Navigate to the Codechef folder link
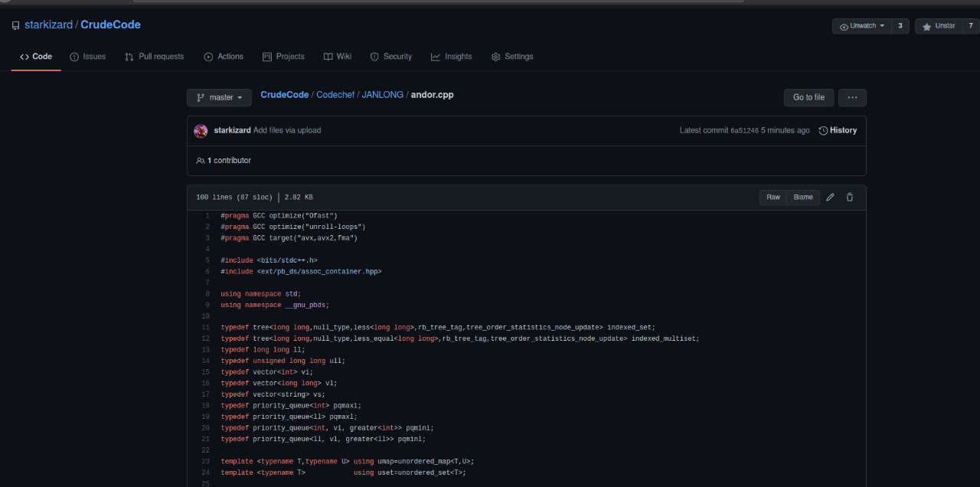Viewport: 980px width, 487px height. pyautogui.click(x=335, y=94)
